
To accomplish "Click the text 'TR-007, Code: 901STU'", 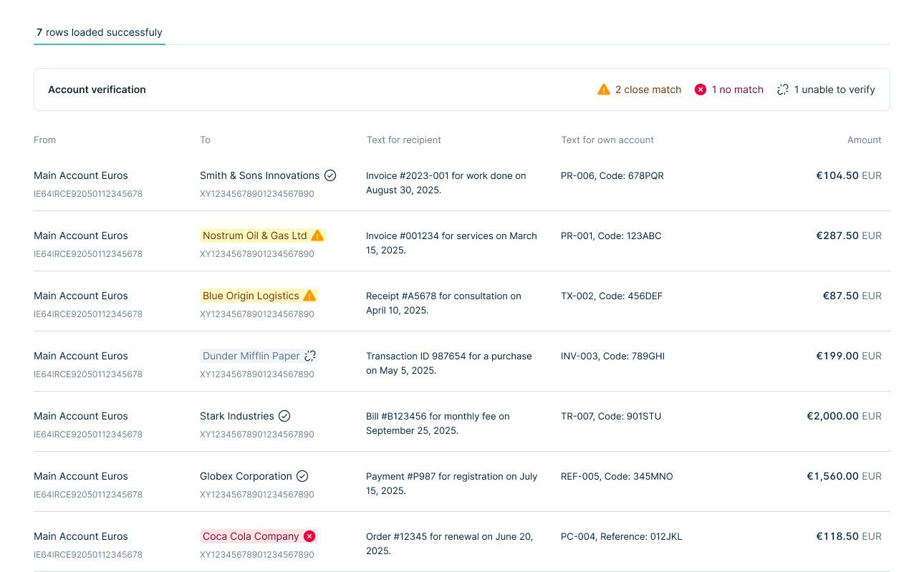I will 611,416.
